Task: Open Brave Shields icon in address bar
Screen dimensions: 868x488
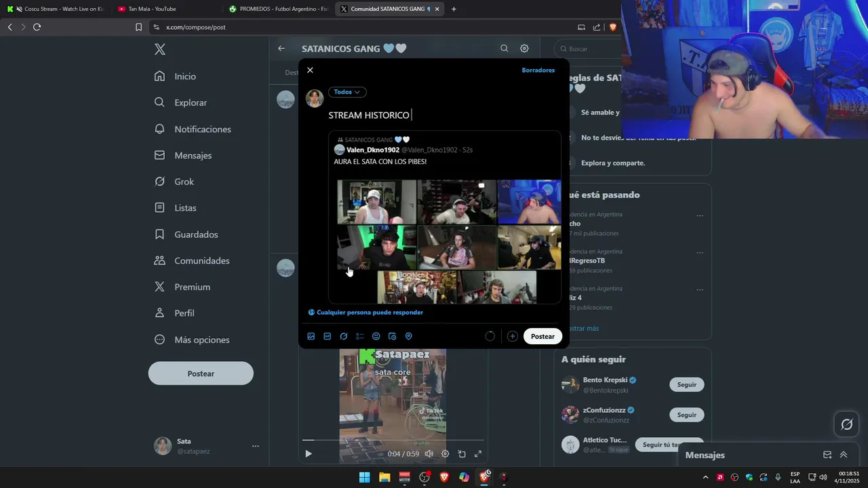Action: click(613, 27)
